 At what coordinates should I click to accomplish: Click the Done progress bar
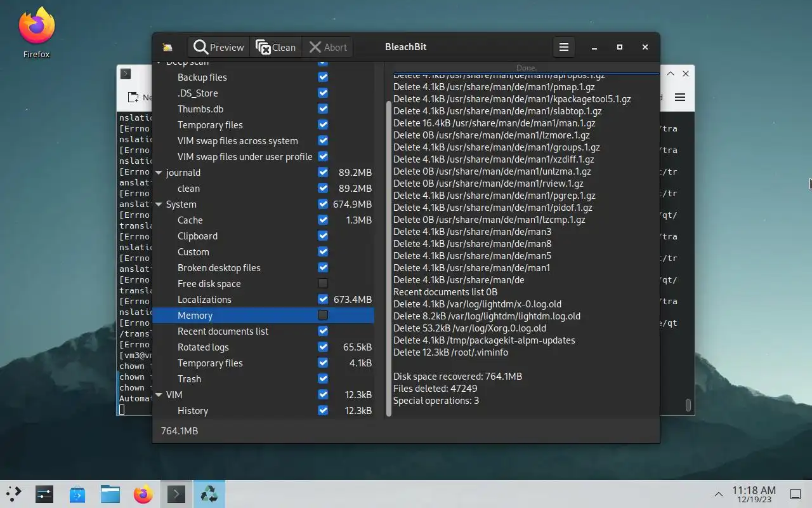coord(526,69)
